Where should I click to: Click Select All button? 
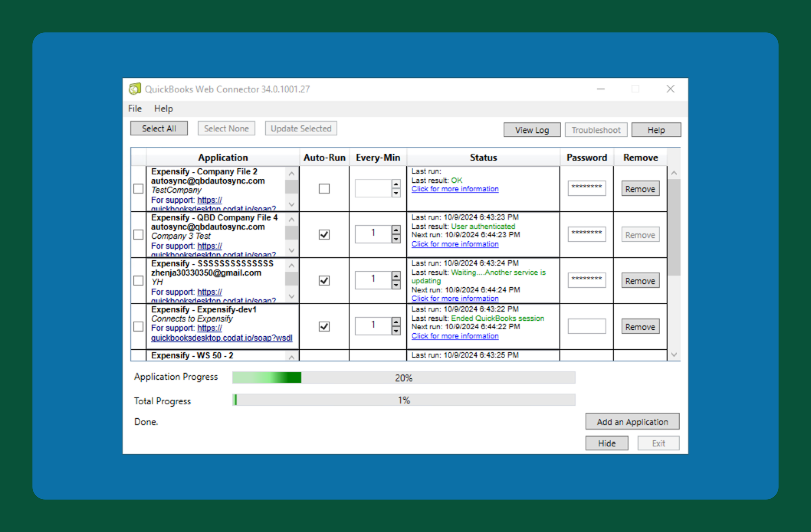[159, 129]
